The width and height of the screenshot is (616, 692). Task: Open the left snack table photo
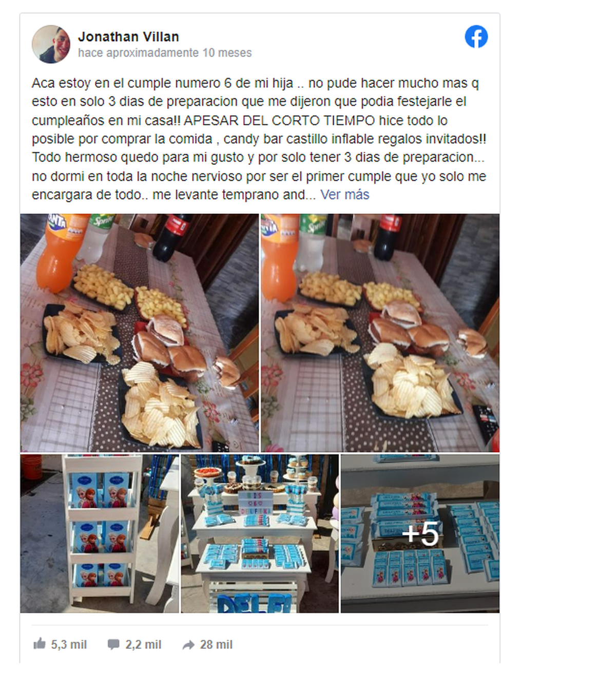click(x=139, y=333)
